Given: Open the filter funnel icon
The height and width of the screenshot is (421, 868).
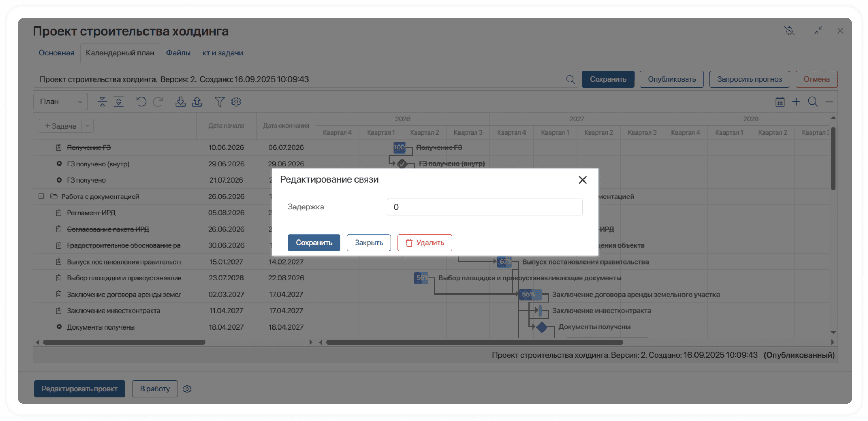Looking at the screenshot, I should (219, 102).
